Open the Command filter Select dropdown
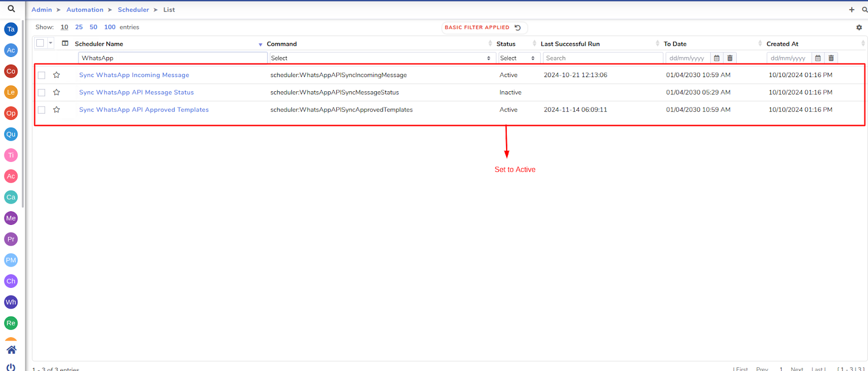Viewport: 868px width, 371px height. [x=381, y=58]
